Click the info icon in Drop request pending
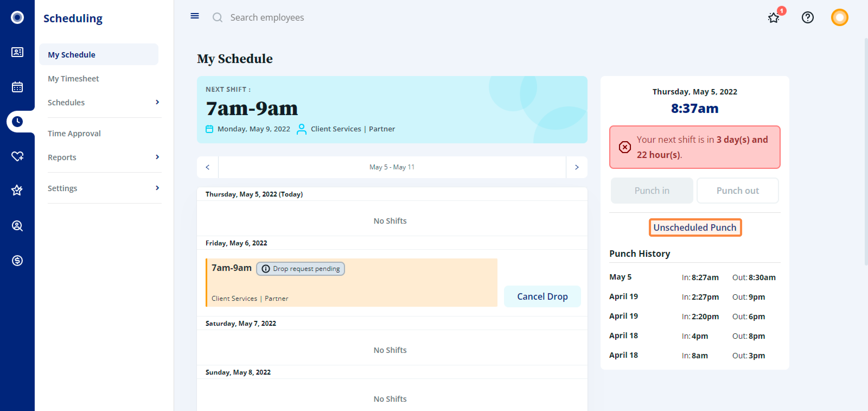 (266, 269)
